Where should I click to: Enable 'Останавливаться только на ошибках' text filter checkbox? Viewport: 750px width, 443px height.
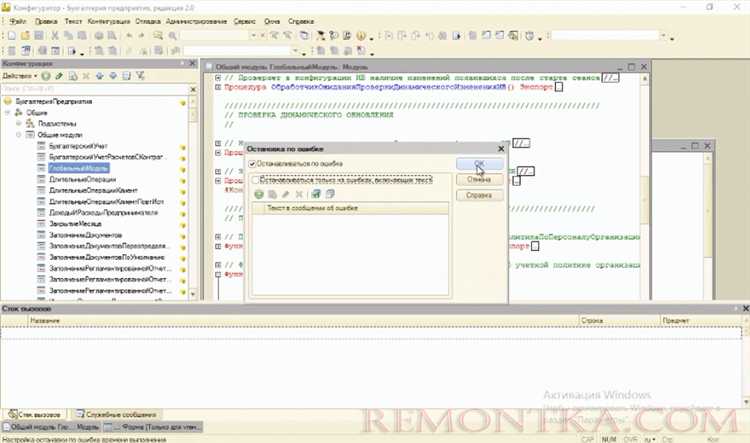click(x=253, y=179)
